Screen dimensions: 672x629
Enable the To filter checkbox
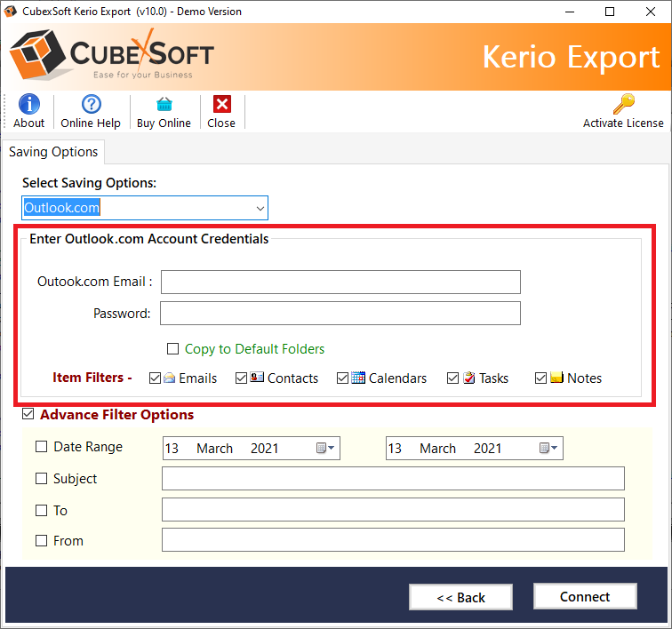[41, 510]
